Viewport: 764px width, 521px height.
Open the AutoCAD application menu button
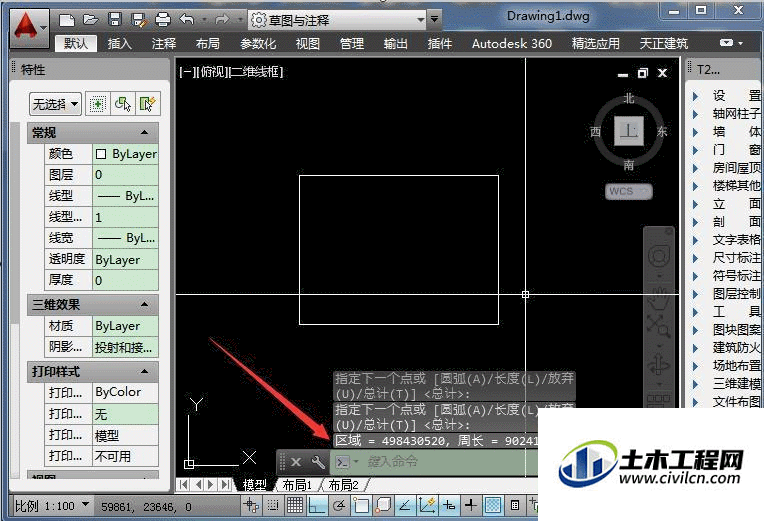point(29,29)
